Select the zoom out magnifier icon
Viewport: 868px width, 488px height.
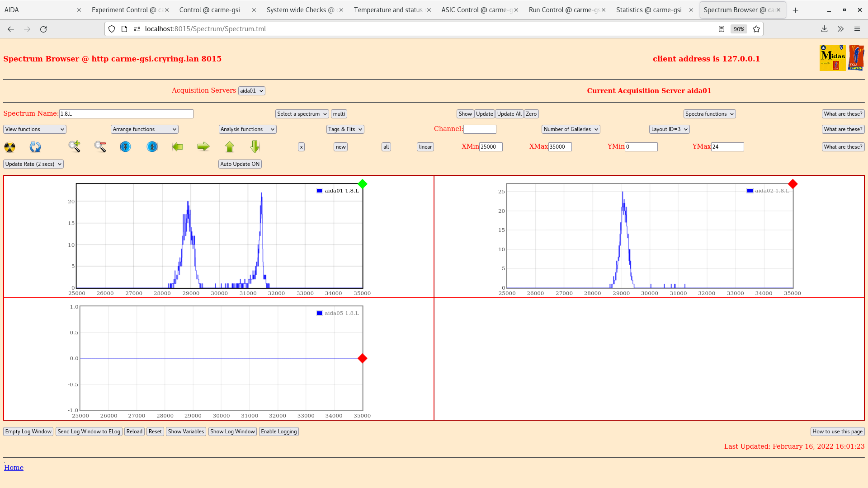click(100, 147)
